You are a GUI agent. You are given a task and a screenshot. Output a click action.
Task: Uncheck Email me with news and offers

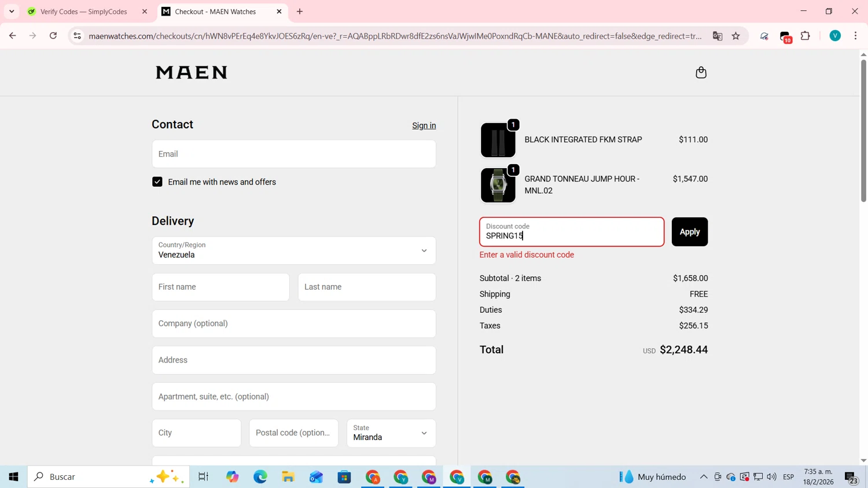pos(157,182)
